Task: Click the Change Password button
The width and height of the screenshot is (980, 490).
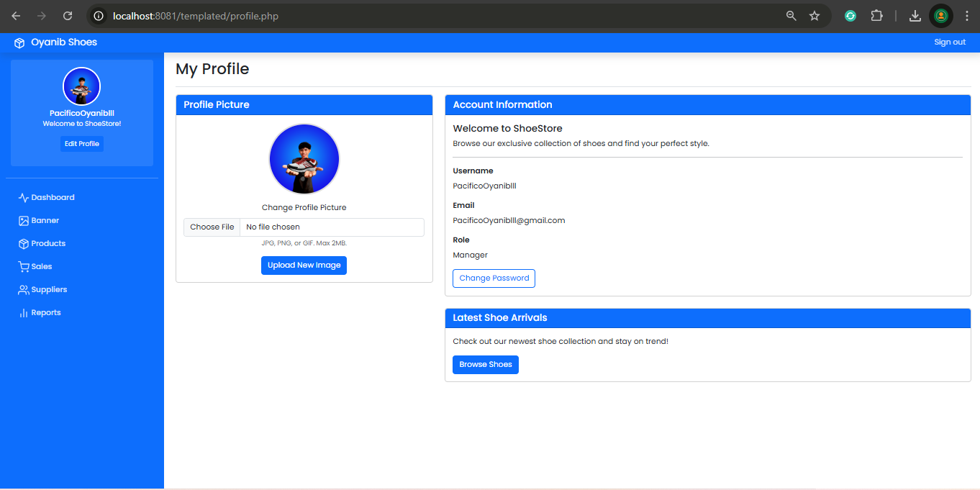Action: tap(494, 278)
